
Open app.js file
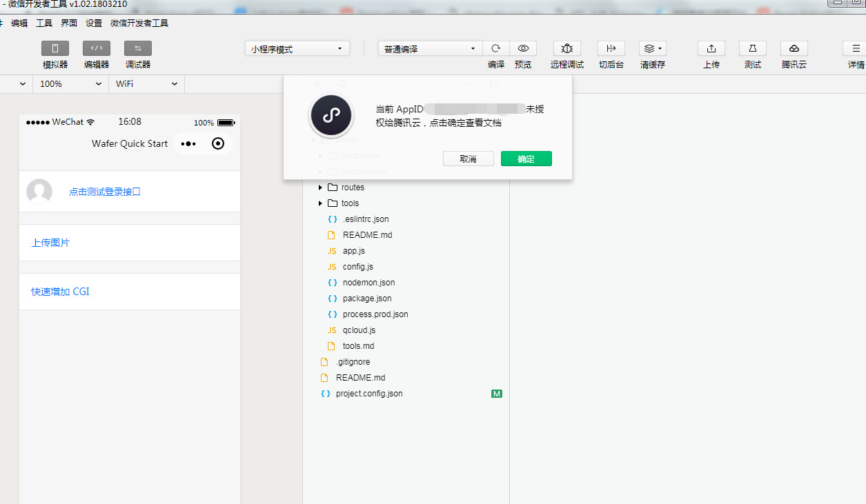pyautogui.click(x=354, y=251)
